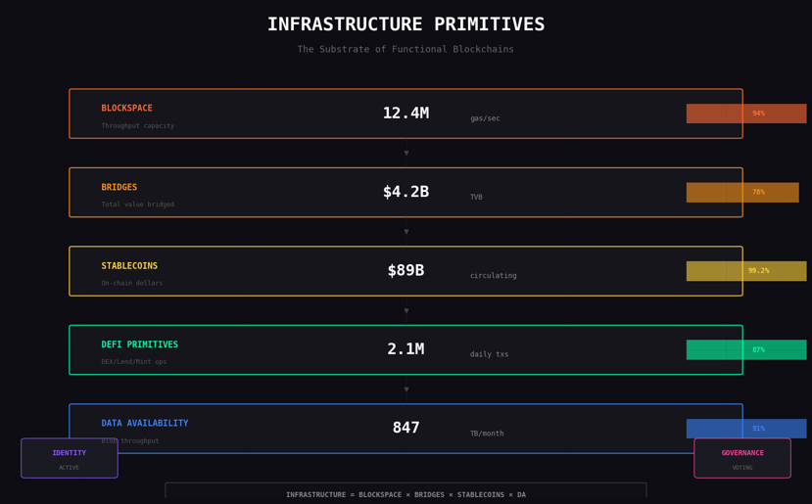Click the Stablecoins 99.2% progress bar
812x504 pixels.
[745, 271]
